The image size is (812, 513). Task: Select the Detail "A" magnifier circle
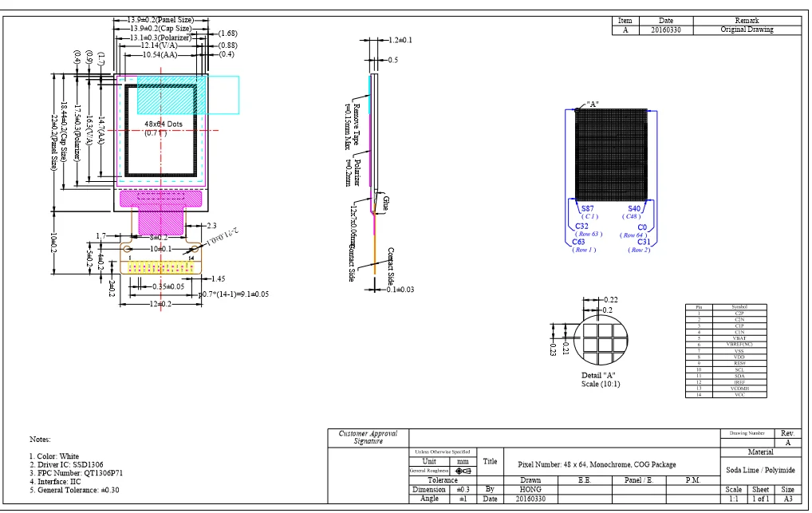(x=602, y=338)
